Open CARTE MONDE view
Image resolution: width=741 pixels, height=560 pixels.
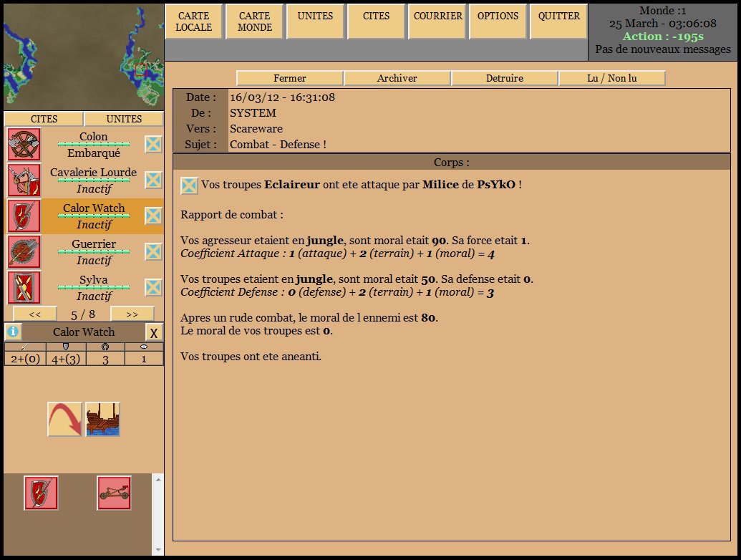[255, 21]
